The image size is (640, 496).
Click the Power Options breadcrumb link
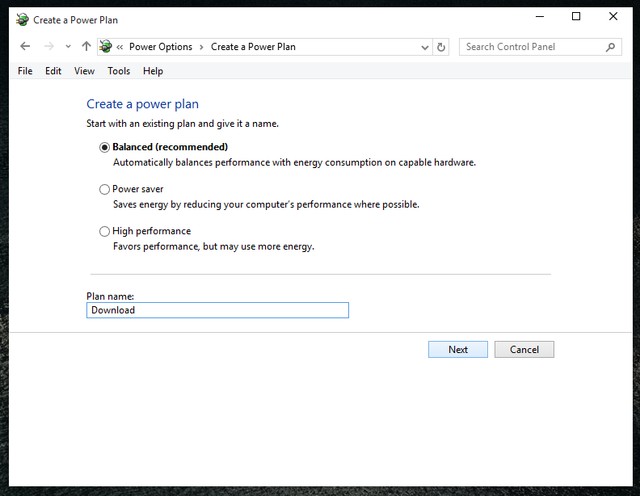(x=161, y=47)
